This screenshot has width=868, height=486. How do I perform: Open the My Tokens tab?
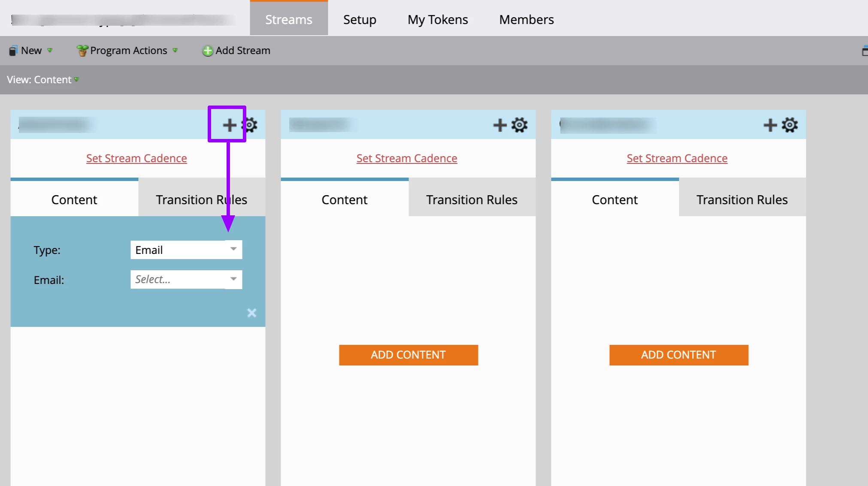(x=438, y=20)
